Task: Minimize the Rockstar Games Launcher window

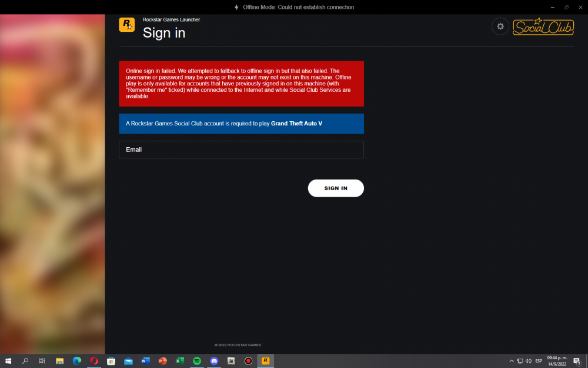Action: (552, 7)
